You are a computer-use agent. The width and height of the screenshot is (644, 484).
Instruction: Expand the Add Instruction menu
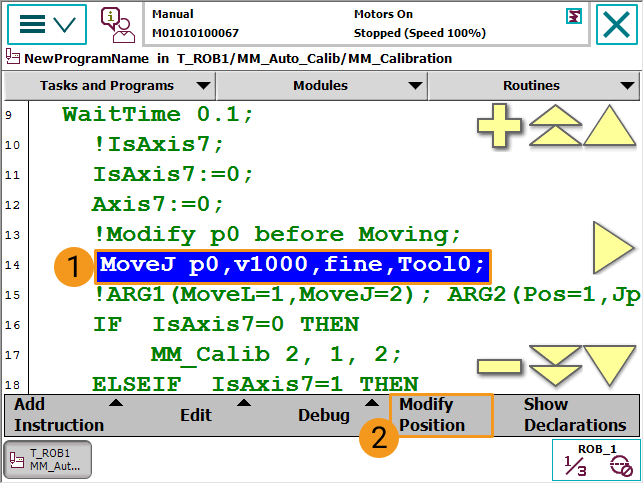coord(68,415)
